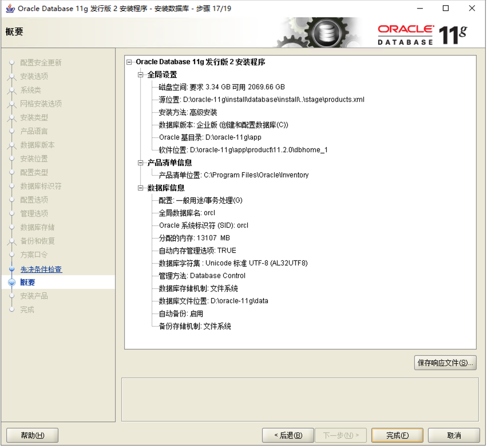Open help using 帮助(H) button
This screenshot has width=487, height=448.
point(32,435)
